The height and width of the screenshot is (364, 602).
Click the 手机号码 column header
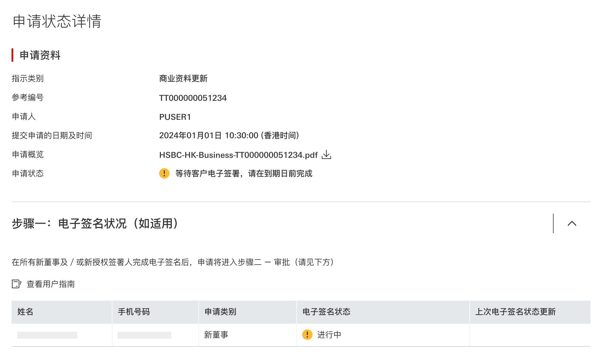[134, 312]
